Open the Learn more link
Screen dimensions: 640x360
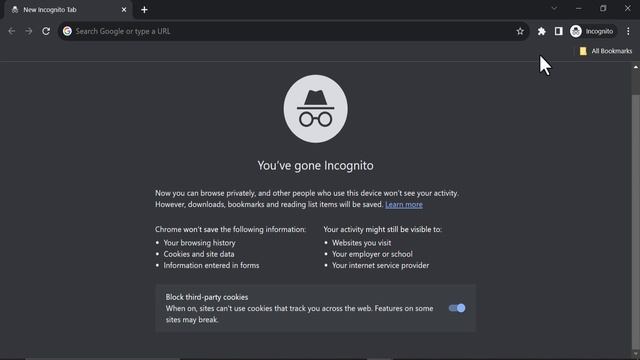[404, 204]
